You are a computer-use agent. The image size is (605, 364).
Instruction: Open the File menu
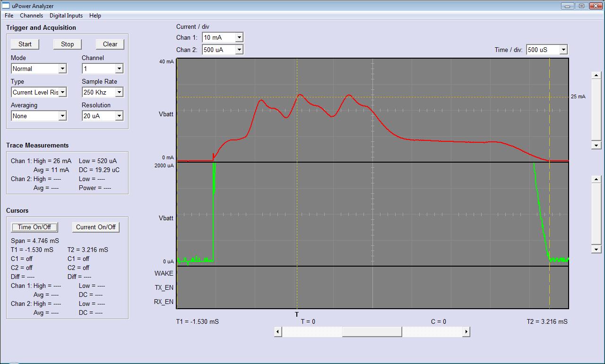9,16
